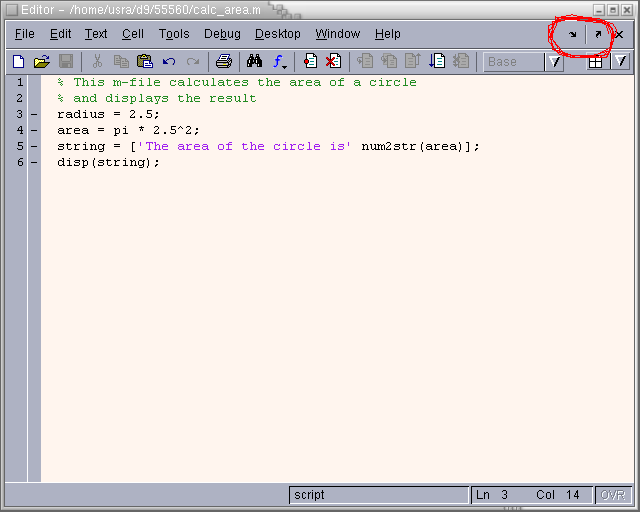This screenshot has height=512, width=640.
Task: Click the arrow next to Base stack field
Action: click(554, 62)
